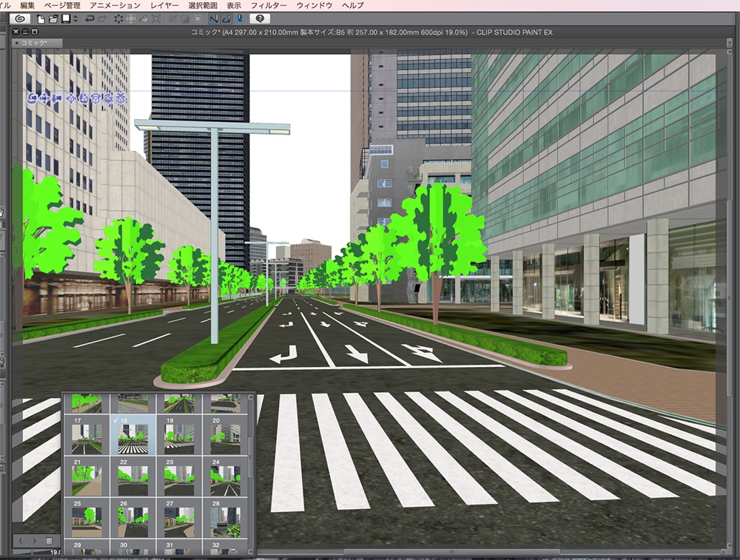Select the camera rotation tool in the 3D toolbar
Screen dimensions: 740x560
click(x=32, y=98)
